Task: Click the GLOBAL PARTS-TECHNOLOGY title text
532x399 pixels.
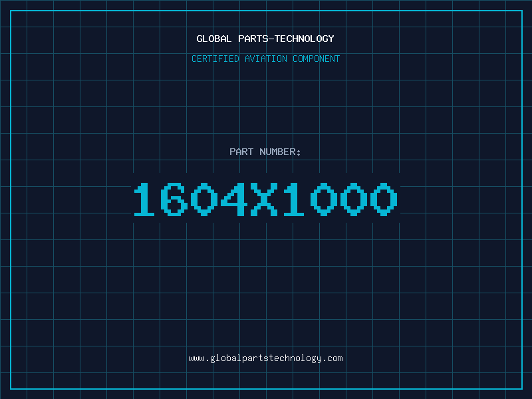Action: [x=265, y=39]
